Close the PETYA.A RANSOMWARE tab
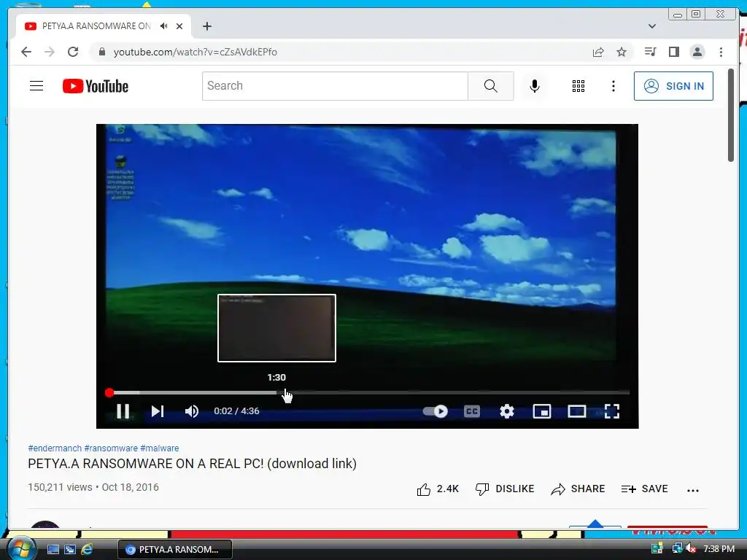The width and height of the screenshot is (747, 560). 179,26
